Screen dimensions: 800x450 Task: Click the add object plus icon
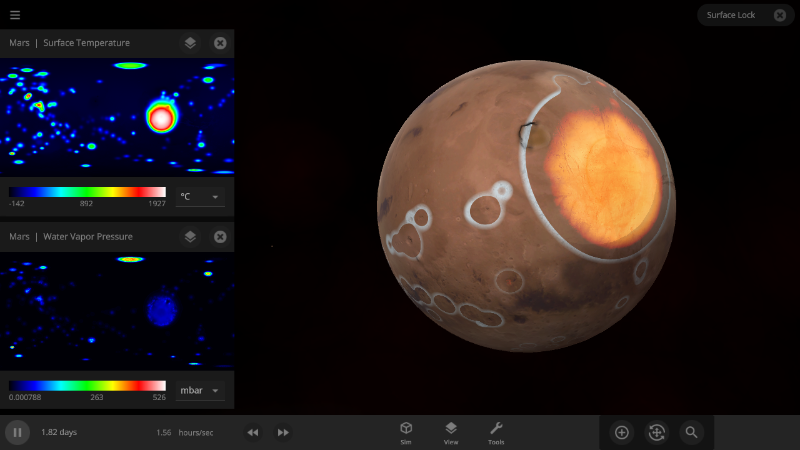[x=621, y=433]
